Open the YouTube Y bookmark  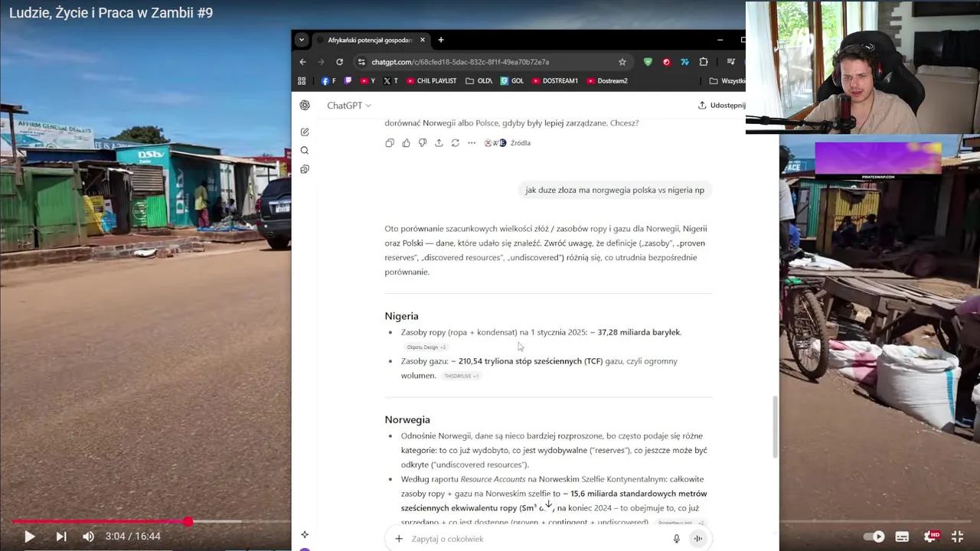point(368,81)
